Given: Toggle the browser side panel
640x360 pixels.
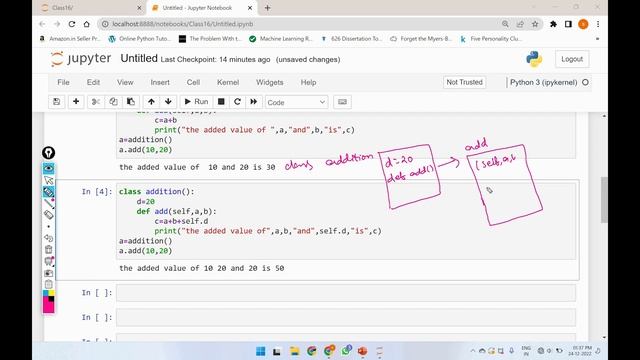Looking at the screenshot, I should pos(568,24).
